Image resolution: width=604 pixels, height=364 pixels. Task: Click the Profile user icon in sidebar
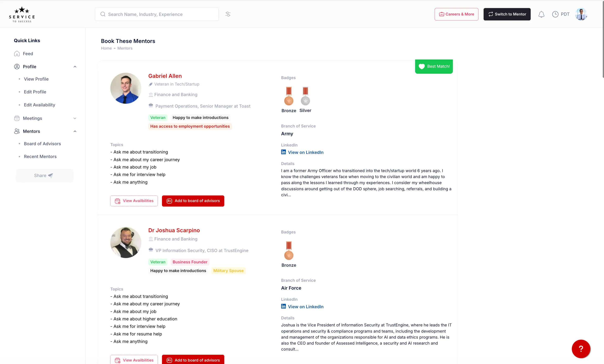(17, 67)
